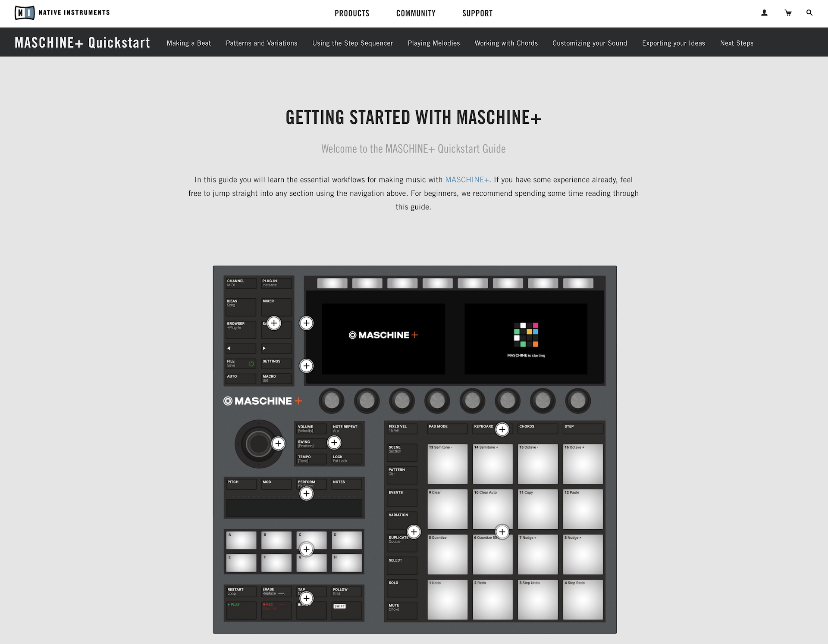Click pad 4 Step Redo on the device
Screen dimensions: 828x644
pyautogui.click(x=583, y=600)
